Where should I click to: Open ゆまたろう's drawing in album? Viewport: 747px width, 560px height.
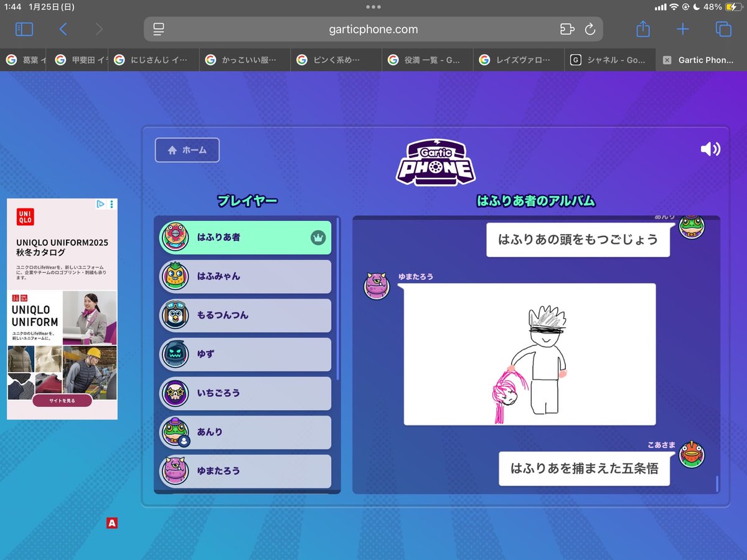click(530, 354)
